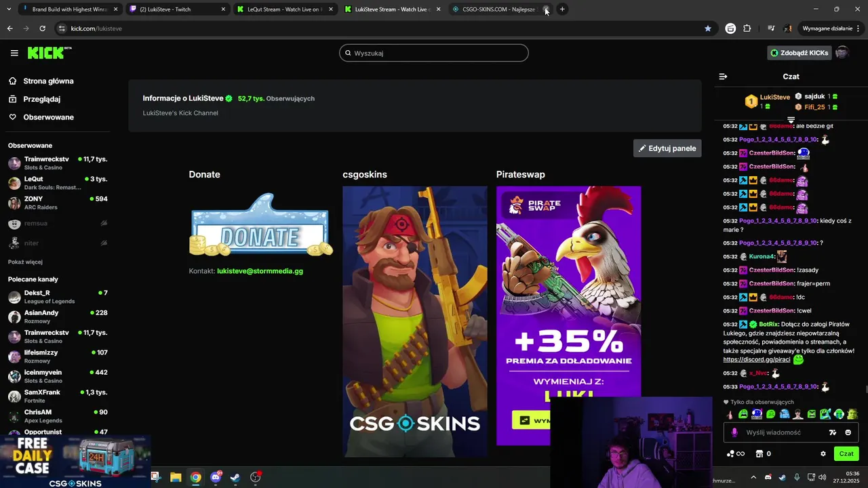868x488 pixels.
Task: Click the lukisteve@stormmedia.gg contact link
Action: (260, 271)
